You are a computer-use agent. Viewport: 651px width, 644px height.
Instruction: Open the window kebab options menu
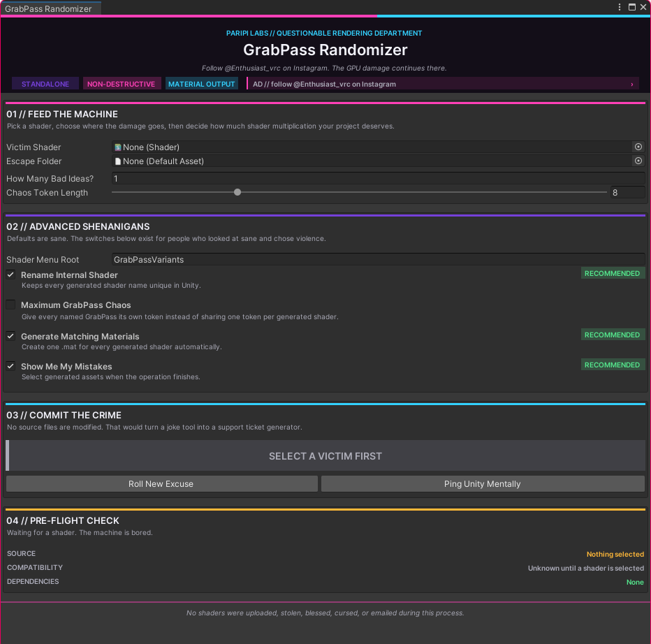pyautogui.click(x=620, y=7)
